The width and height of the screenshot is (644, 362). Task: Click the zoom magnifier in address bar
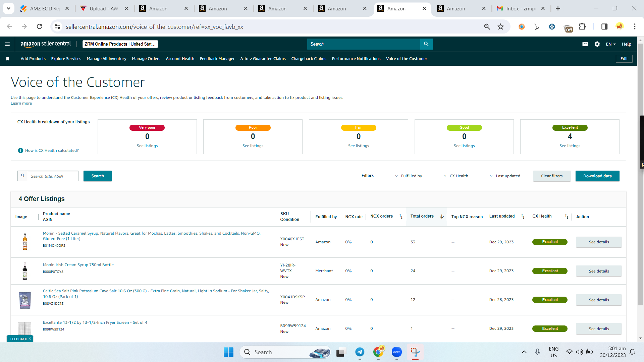point(487,26)
